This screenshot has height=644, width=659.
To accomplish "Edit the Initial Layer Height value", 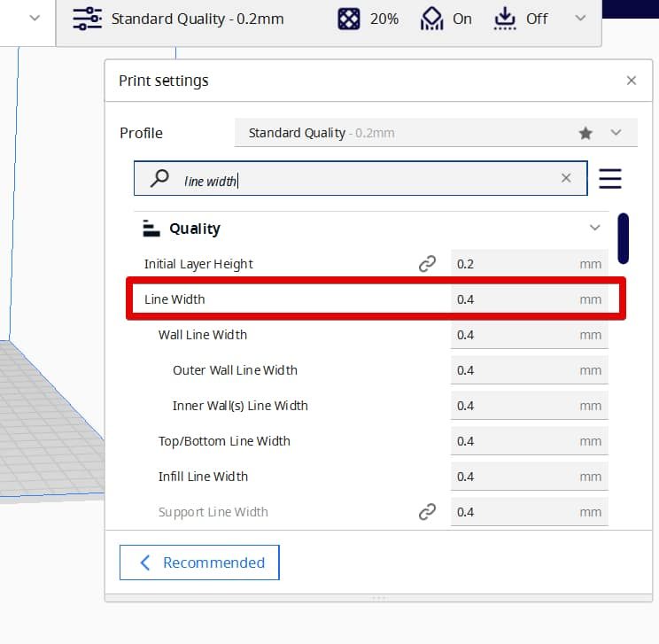I will (529, 264).
